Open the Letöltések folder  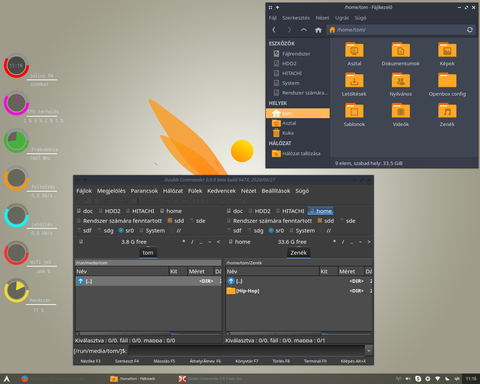pos(354,85)
